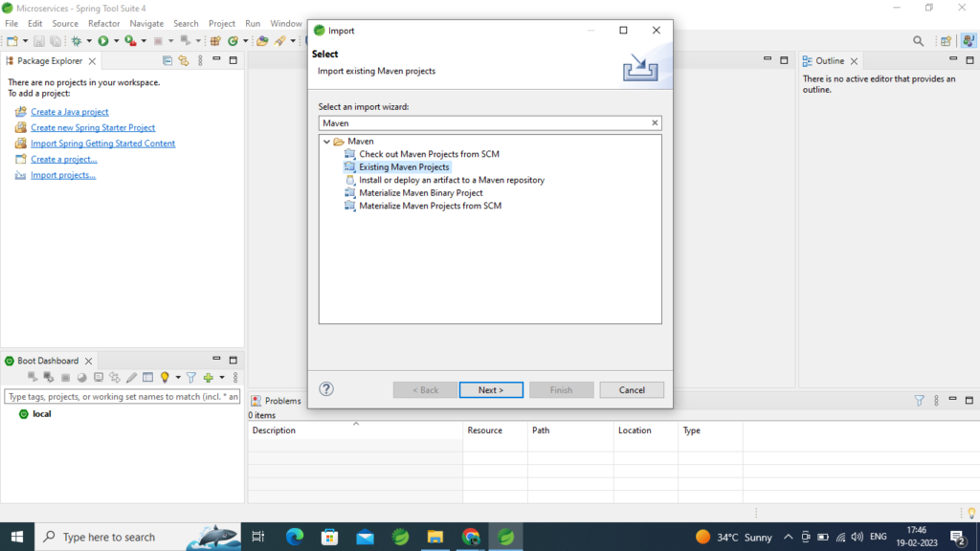Click Cancel button in Import dialog
This screenshot has height=551, width=980.
(632, 390)
